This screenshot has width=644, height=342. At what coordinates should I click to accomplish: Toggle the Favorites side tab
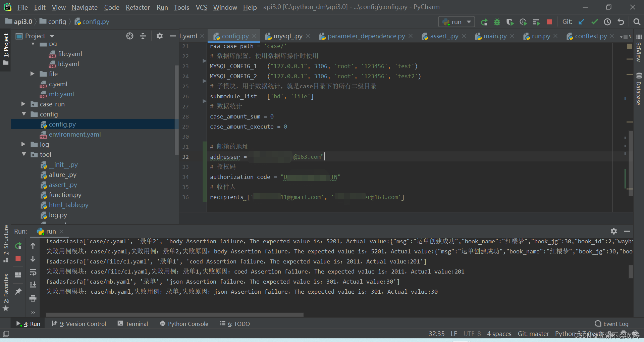click(6, 293)
